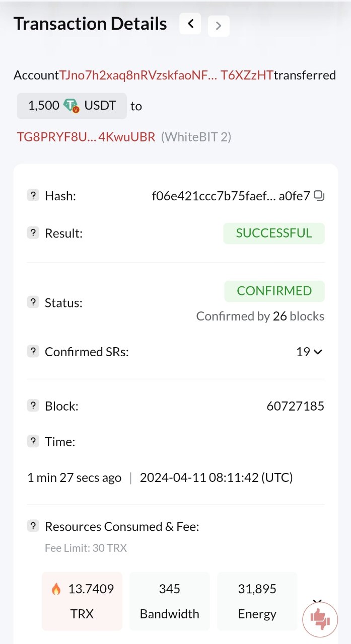
Task: Open recipient address TG8PRYF8U...4KwuUBR
Action: (x=86, y=137)
